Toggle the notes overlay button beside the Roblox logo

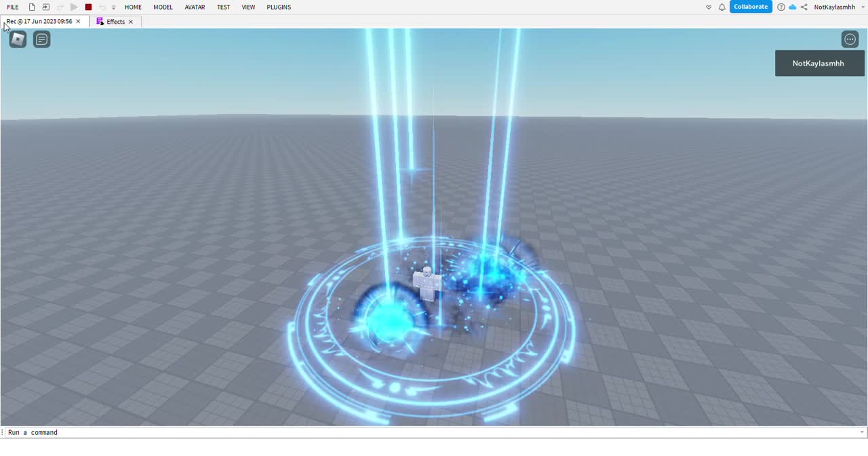41,39
